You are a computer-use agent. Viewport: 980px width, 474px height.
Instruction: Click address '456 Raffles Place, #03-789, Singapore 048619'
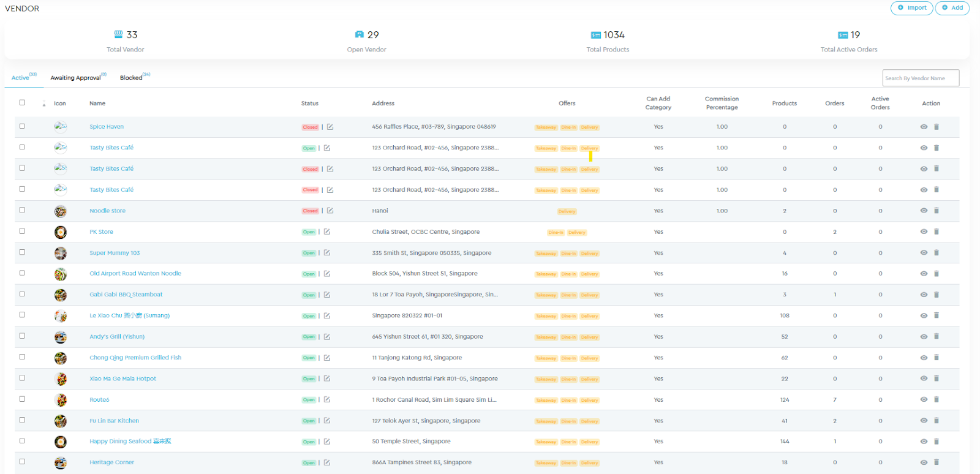point(434,127)
